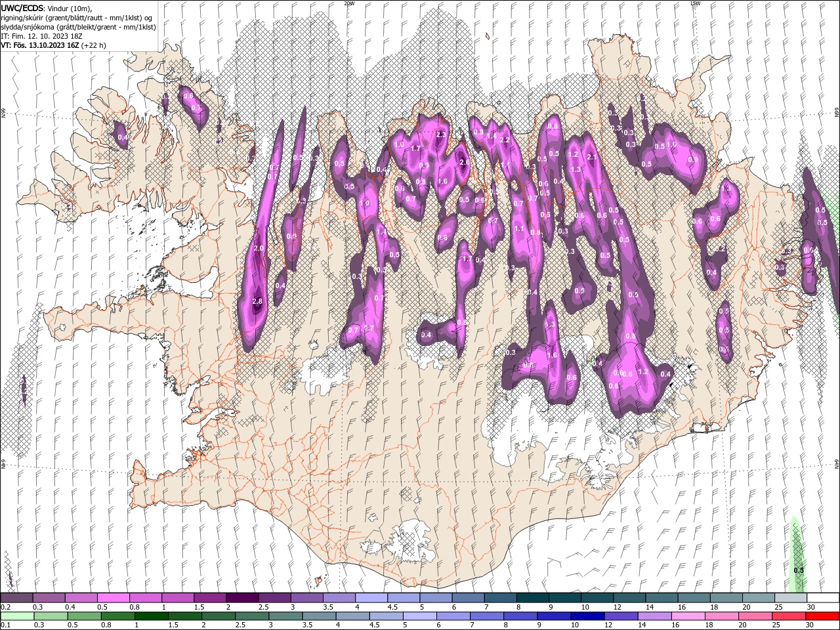
Task: Pick the light lavender upper-row swatch between 4 and 4.5
Action: 371,597
